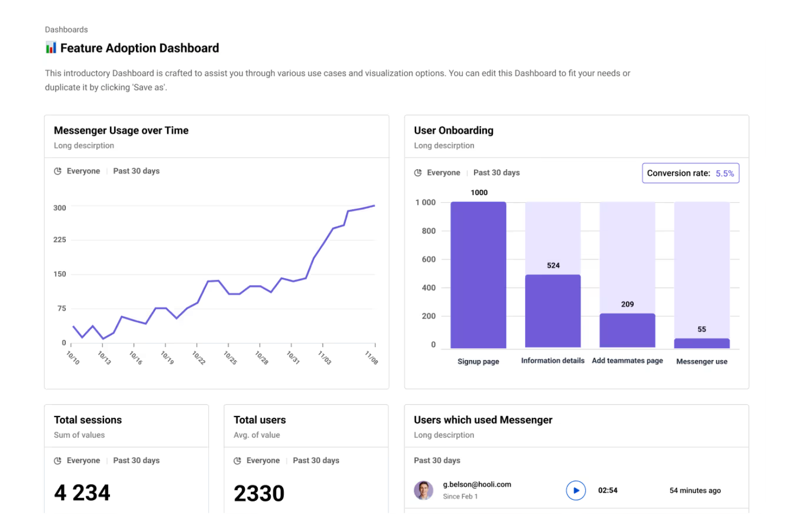Click the Total sessions card title
The image size is (798, 532).
(x=88, y=420)
